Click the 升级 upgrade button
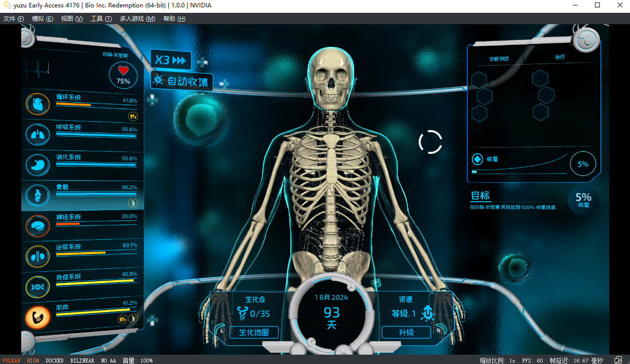 (x=406, y=332)
